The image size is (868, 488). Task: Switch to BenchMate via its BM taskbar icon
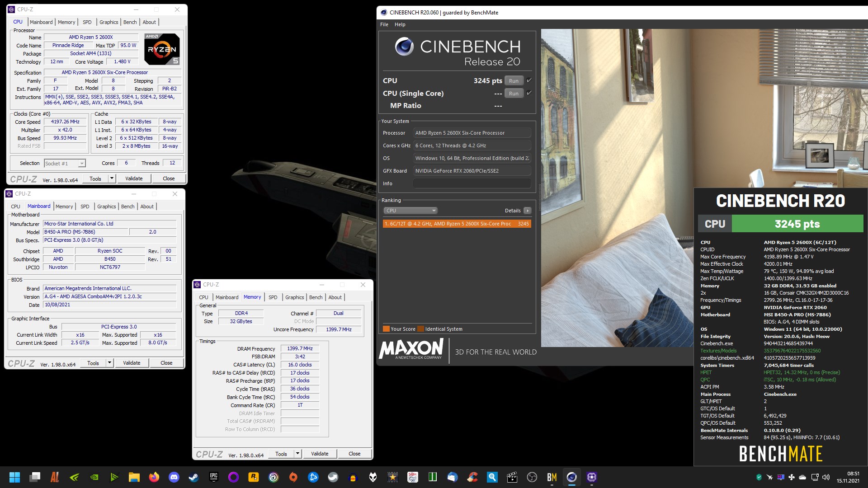click(x=552, y=477)
